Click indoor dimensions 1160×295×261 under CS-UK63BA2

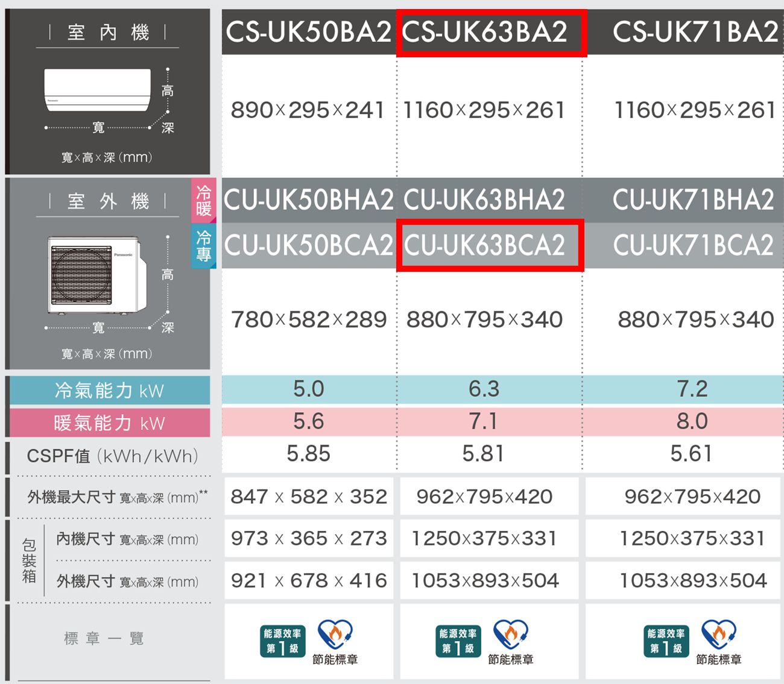pos(484,110)
